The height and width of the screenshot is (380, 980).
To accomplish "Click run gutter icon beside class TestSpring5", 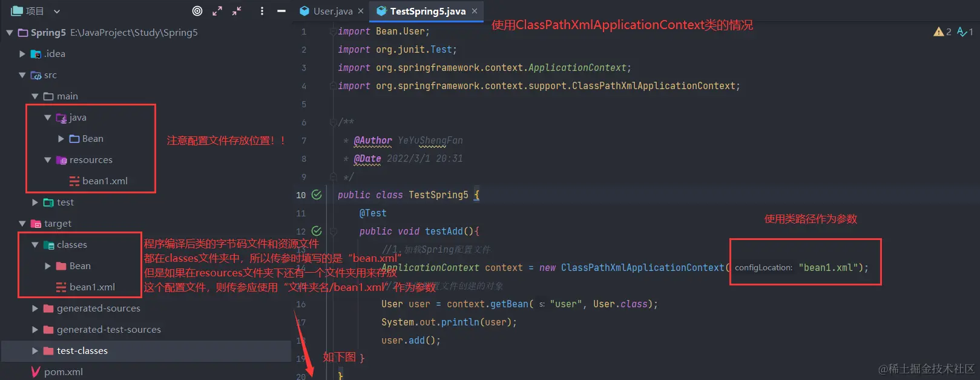I will click(317, 195).
